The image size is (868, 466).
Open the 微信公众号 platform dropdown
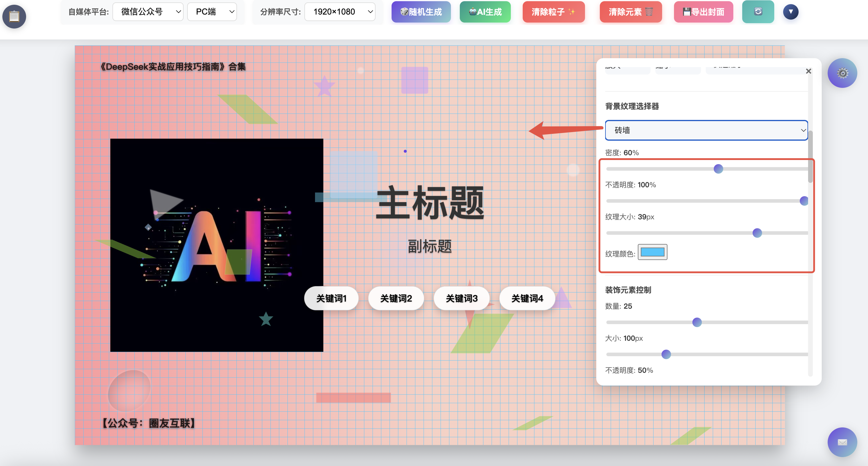coord(148,12)
